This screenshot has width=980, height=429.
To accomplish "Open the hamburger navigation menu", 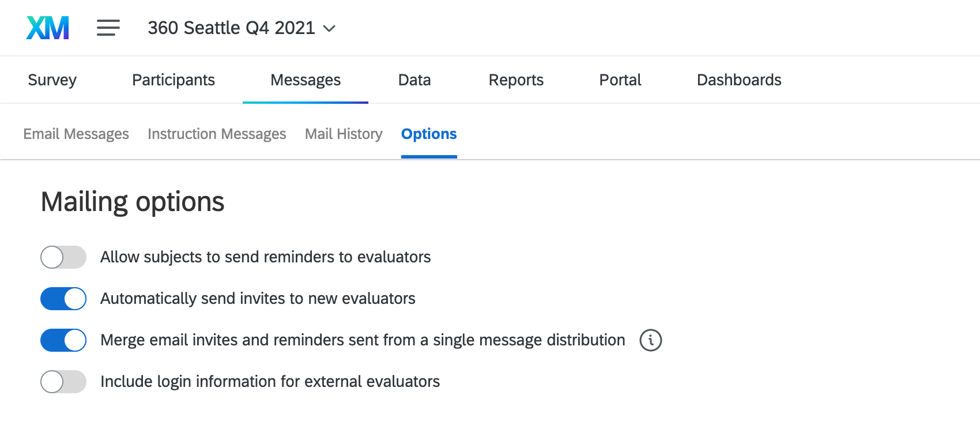I will [108, 28].
